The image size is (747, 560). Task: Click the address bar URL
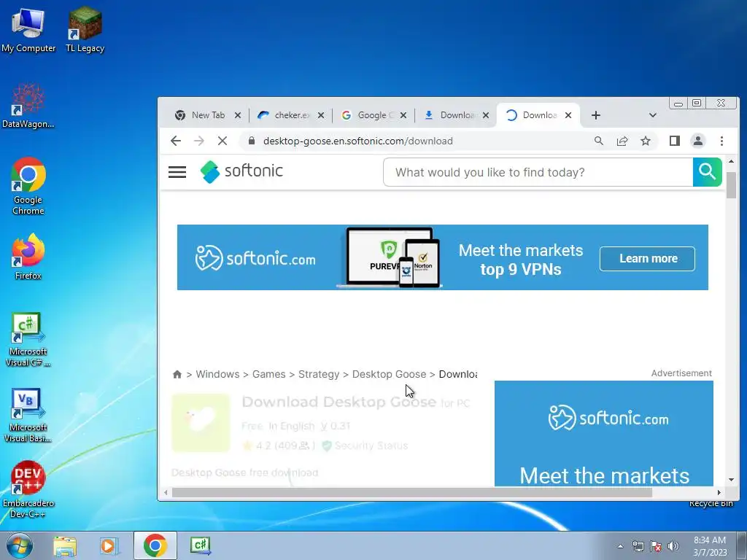pos(357,141)
